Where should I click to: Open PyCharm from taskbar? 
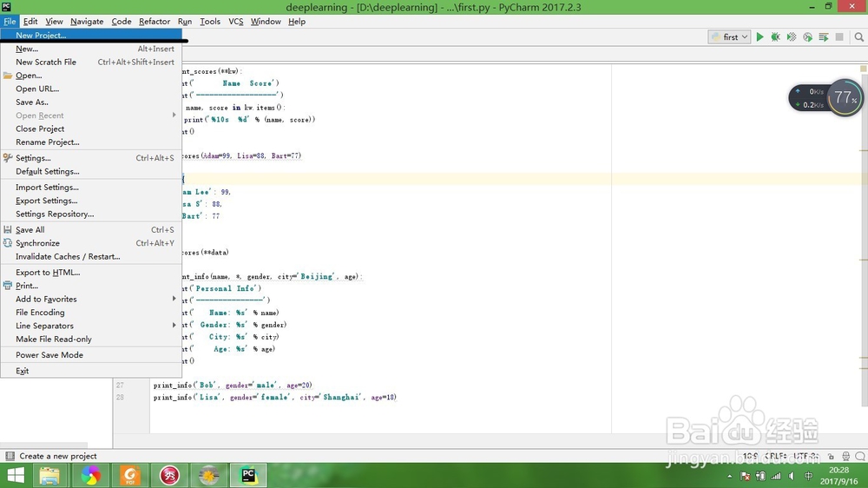tap(248, 475)
